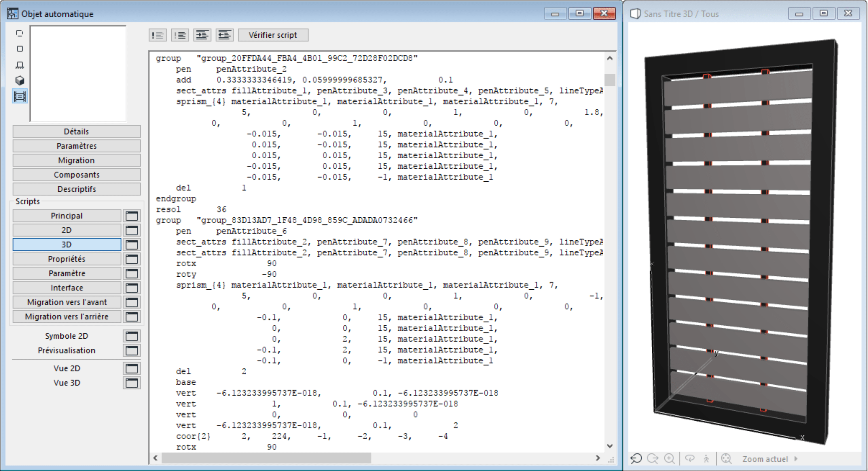Click the horizontal scrollbar thumb in script editor
Image resolution: width=868 pixels, height=471 pixels.
tap(266, 458)
